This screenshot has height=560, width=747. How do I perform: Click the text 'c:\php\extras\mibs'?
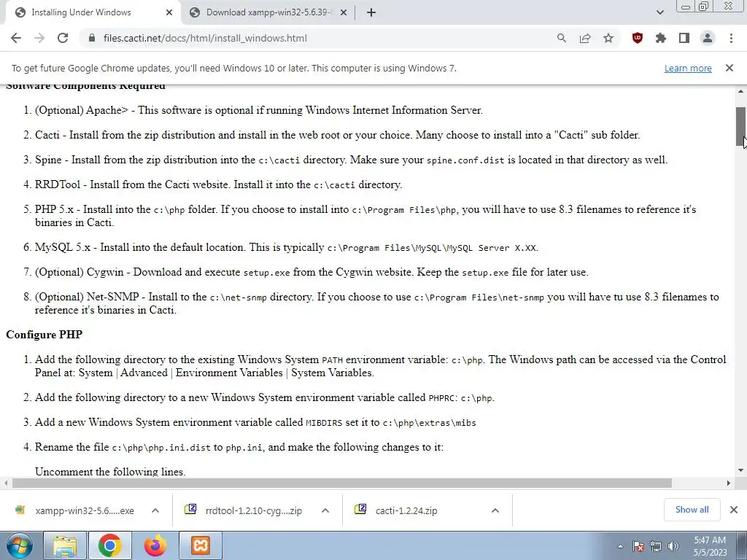429,423
